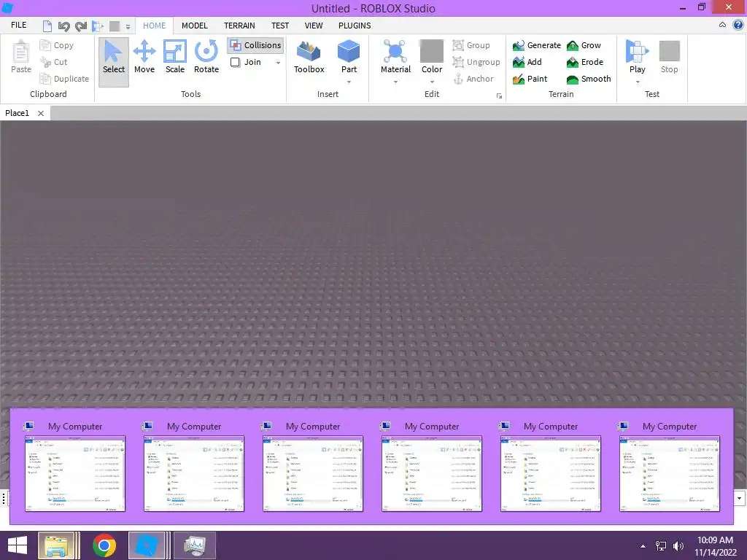Switch to the TERRAIN tab

[x=239, y=26]
